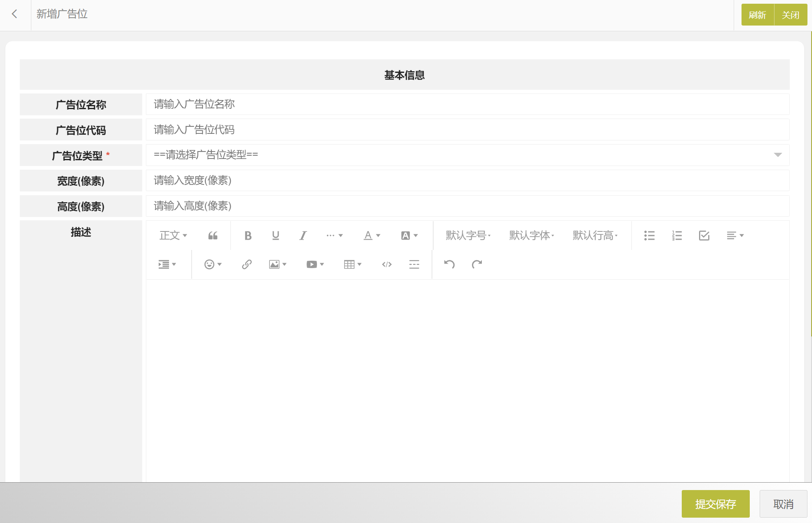
Task: Open the 广告位类型 dropdown
Action: tap(467, 155)
